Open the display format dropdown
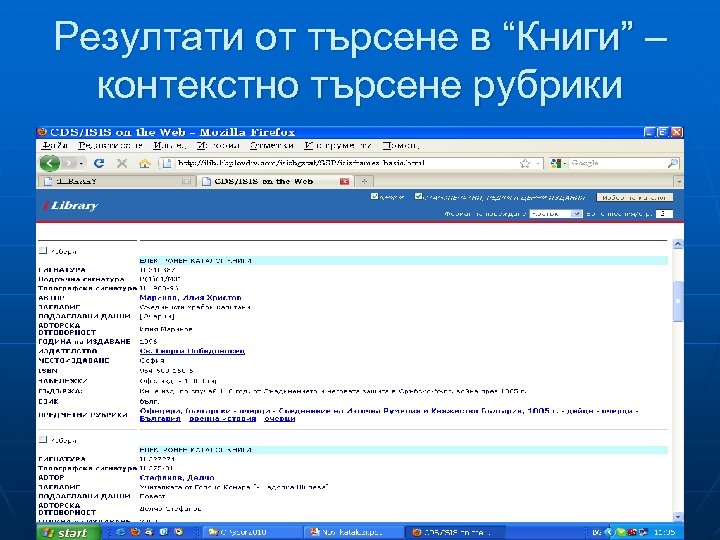 (556, 214)
